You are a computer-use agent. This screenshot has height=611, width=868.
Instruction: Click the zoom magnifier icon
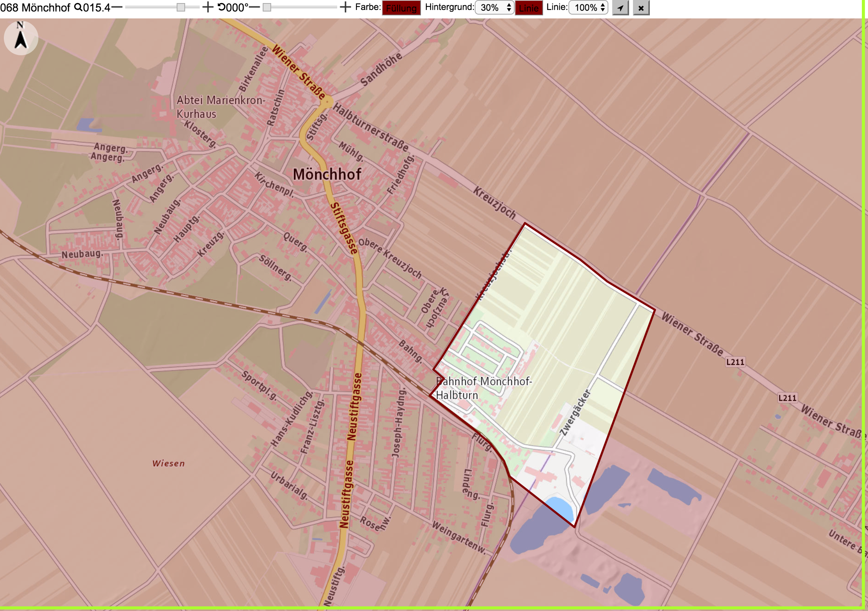pos(78,7)
